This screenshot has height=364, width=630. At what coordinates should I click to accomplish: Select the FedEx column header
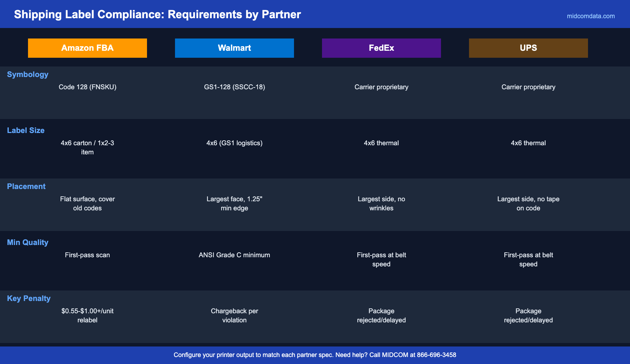(x=381, y=48)
